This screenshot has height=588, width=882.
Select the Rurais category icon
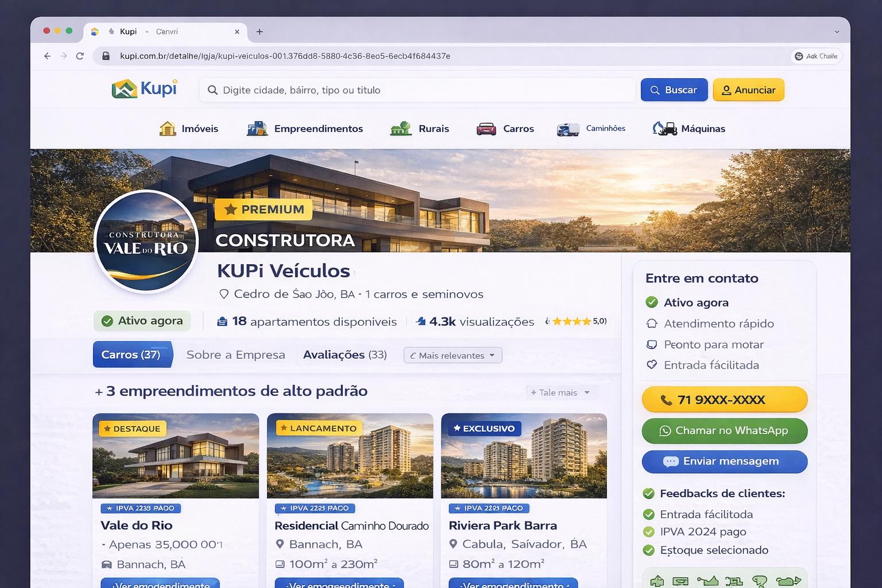point(401,129)
